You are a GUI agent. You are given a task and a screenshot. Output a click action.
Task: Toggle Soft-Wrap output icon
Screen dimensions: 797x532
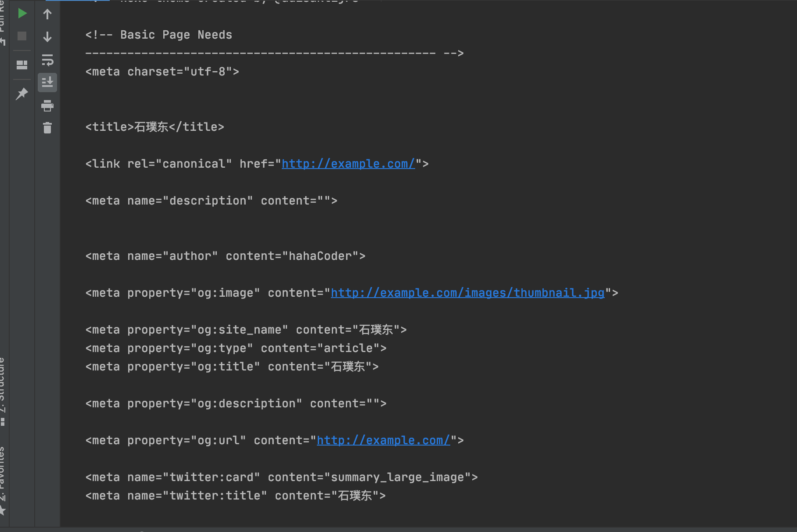click(x=47, y=60)
